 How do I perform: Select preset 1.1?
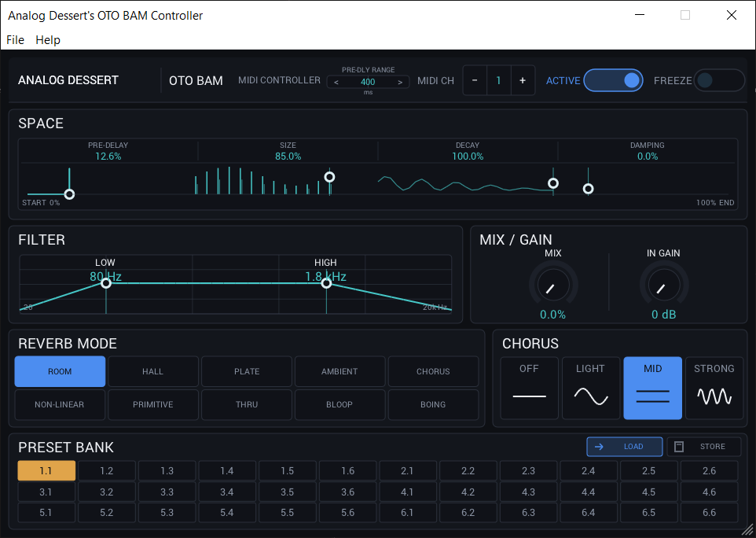(46, 471)
